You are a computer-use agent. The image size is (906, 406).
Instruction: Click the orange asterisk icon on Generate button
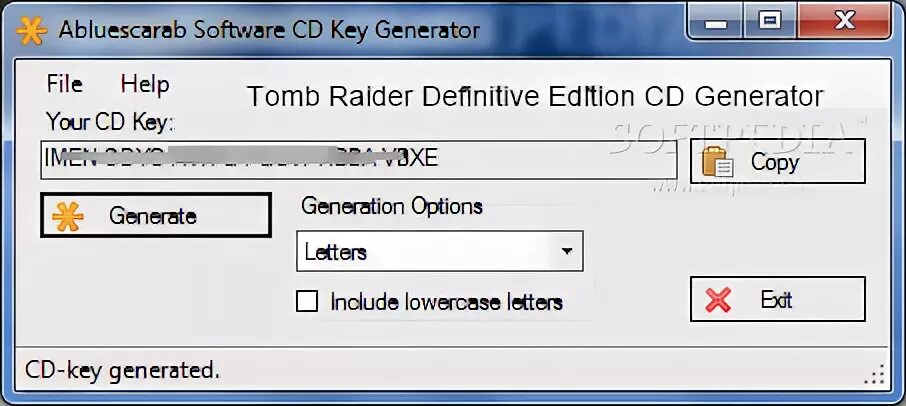tap(68, 217)
